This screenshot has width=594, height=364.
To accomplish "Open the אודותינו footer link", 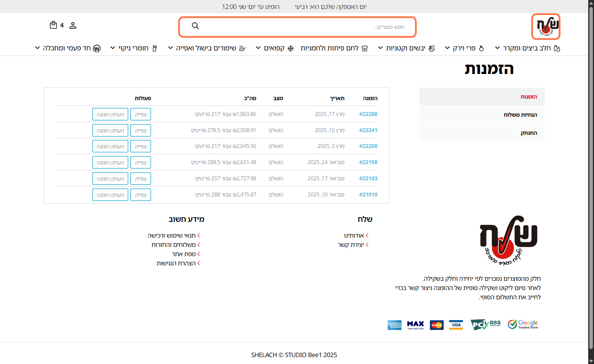I will pos(354,235).
